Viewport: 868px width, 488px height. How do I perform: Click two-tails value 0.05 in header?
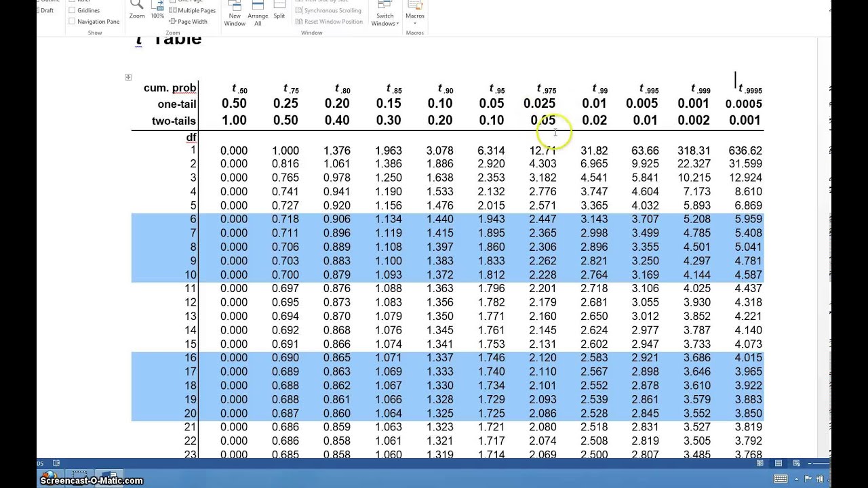543,121
